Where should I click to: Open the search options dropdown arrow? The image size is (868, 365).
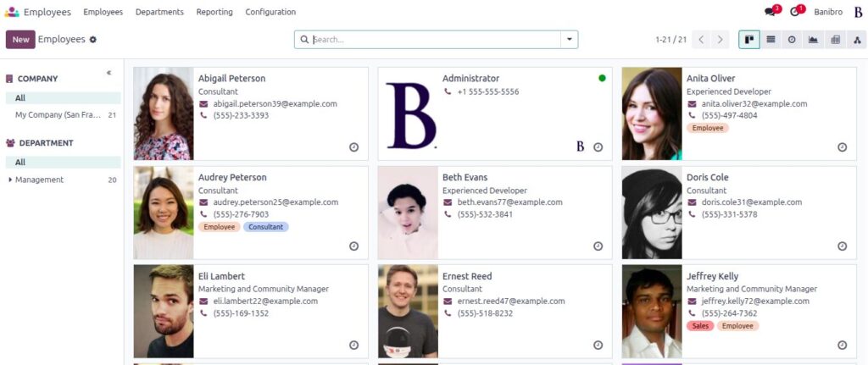(570, 40)
